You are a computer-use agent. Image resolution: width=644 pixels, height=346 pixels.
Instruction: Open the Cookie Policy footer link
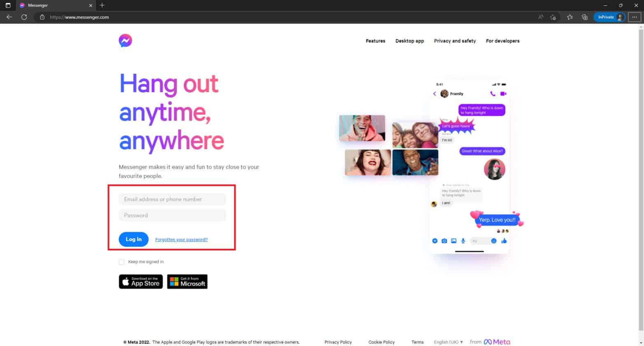381,342
